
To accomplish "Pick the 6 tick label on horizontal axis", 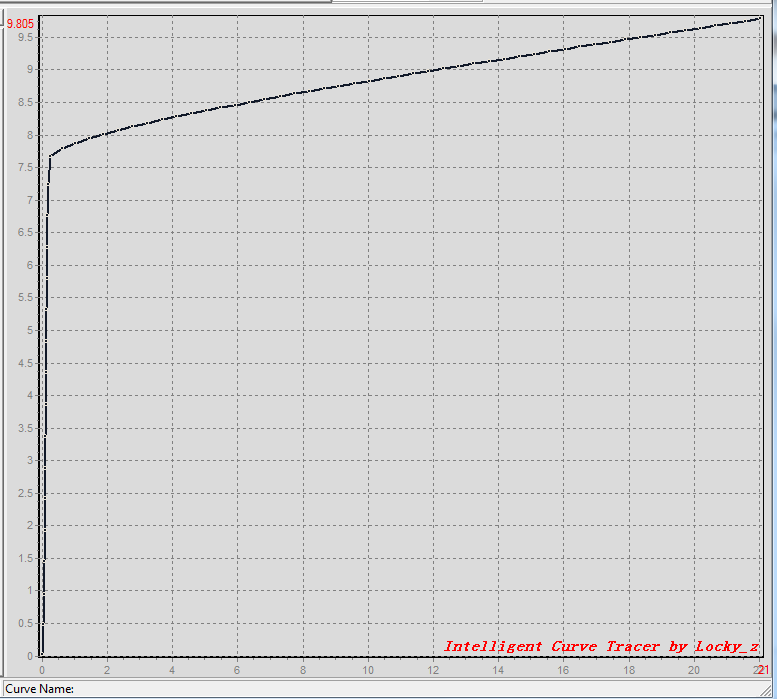I will pyautogui.click(x=237, y=670).
